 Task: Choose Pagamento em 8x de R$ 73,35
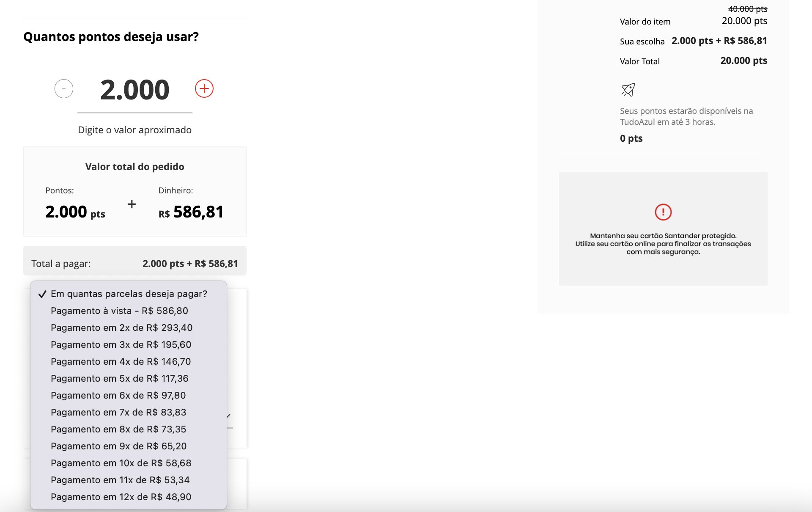129,429
